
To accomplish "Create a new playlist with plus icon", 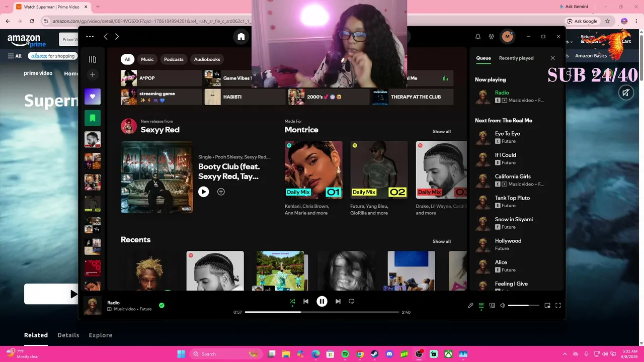I will [93, 75].
